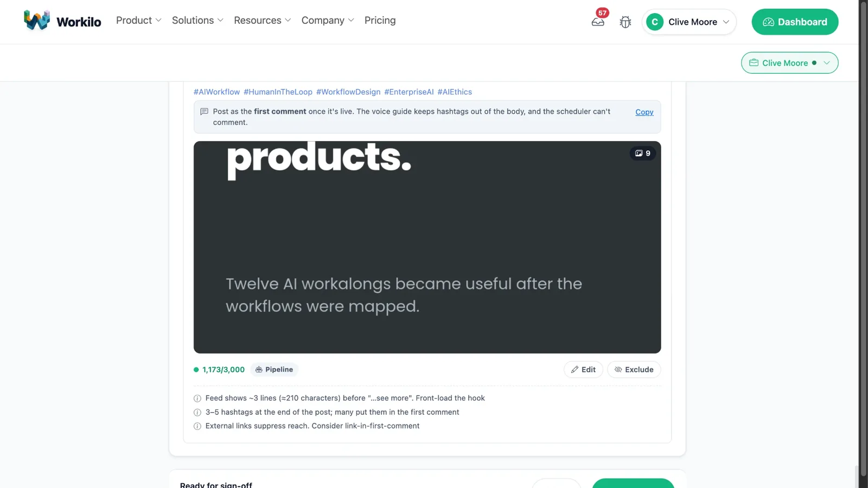
Task: Click the #AIWorkflow hashtag
Action: pyautogui.click(x=216, y=92)
